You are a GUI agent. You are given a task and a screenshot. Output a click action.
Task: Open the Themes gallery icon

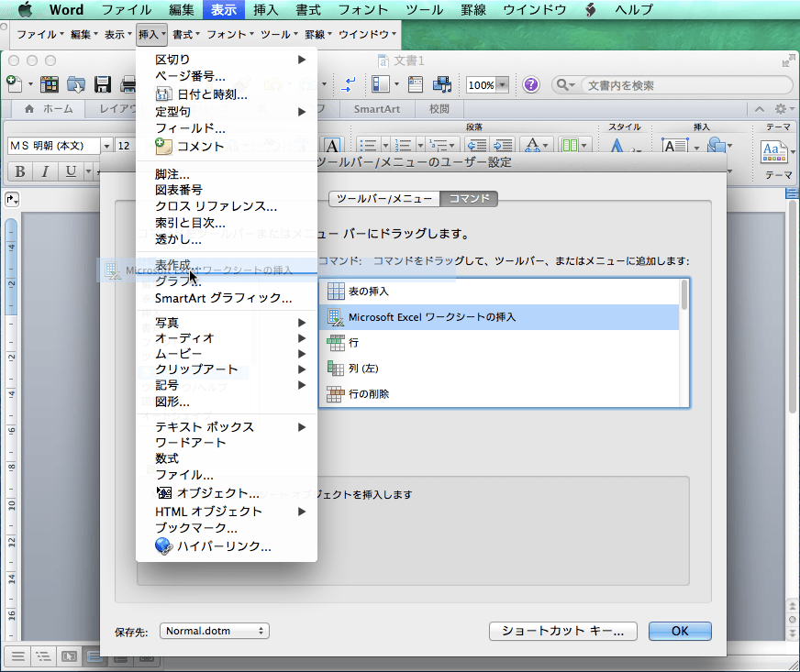click(x=773, y=152)
